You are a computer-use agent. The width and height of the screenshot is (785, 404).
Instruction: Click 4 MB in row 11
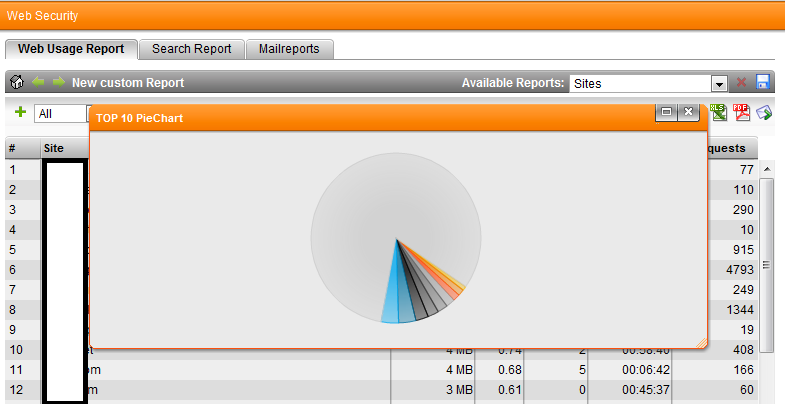pos(459,370)
